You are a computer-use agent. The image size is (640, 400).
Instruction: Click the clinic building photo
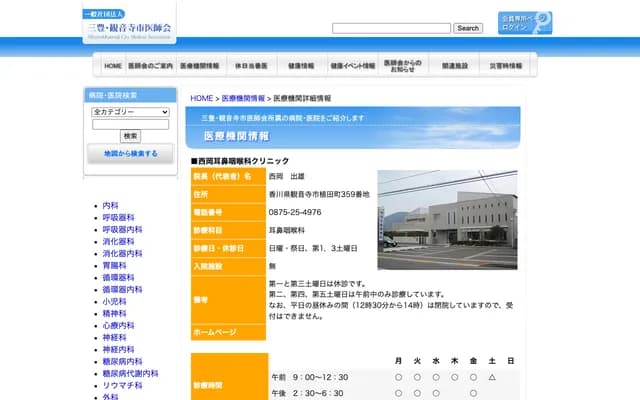[x=447, y=219]
